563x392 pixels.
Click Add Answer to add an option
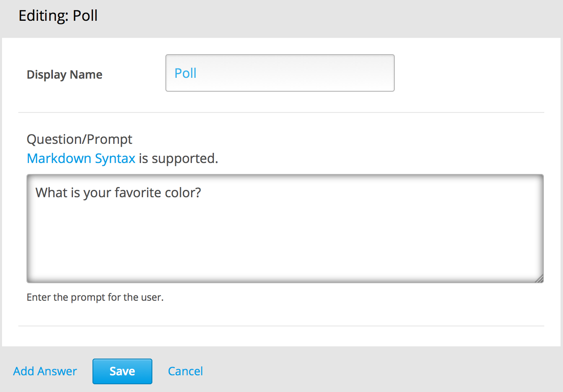(x=45, y=371)
